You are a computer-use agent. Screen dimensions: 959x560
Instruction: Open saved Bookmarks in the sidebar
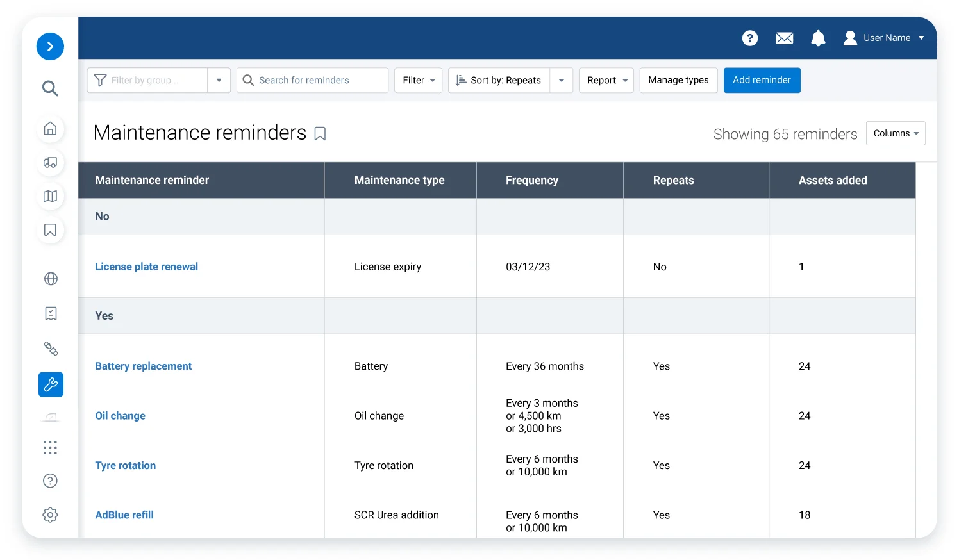(x=50, y=230)
